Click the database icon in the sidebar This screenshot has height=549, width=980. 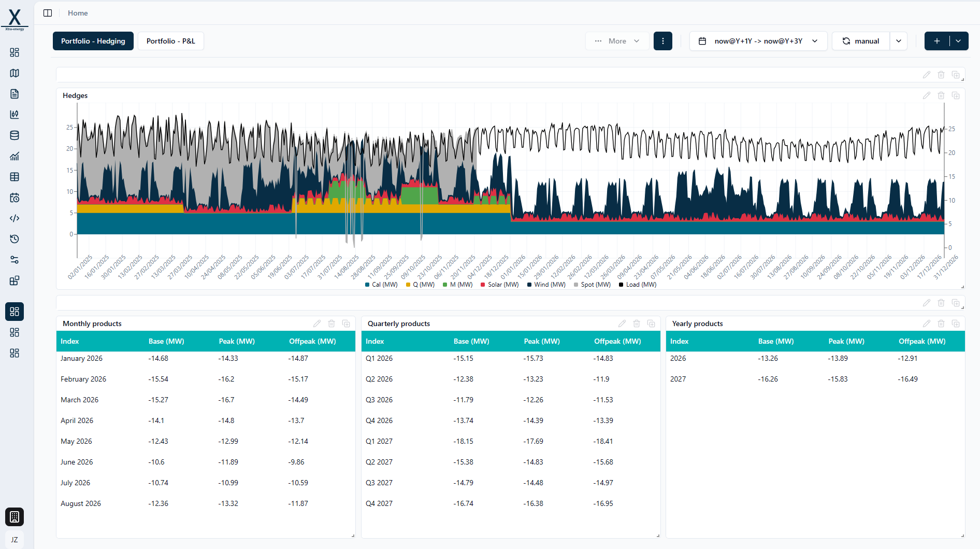tap(15, 135)
